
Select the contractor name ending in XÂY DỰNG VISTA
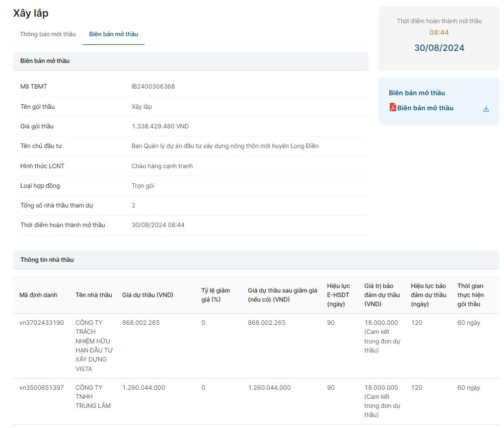click(x=94, y=345)
